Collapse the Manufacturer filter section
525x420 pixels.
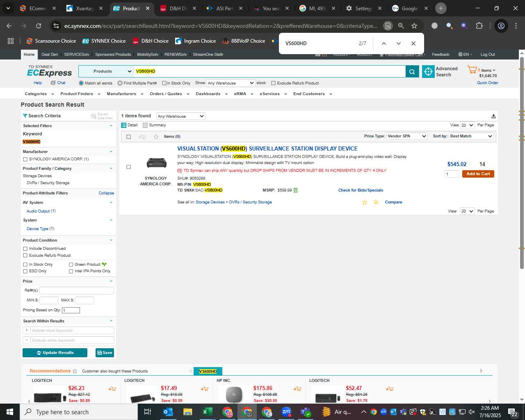[x=111, y=152]
